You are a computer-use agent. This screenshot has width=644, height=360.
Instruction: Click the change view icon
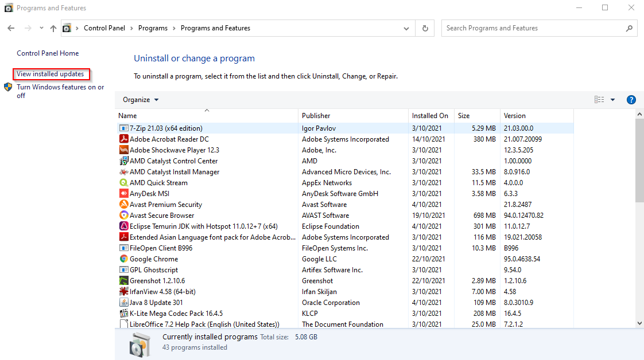599,100
